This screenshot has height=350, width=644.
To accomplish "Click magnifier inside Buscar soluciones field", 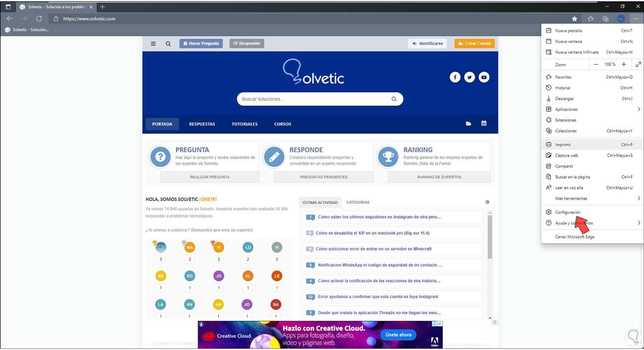I will pyautogui.click(x=394, y=99).
